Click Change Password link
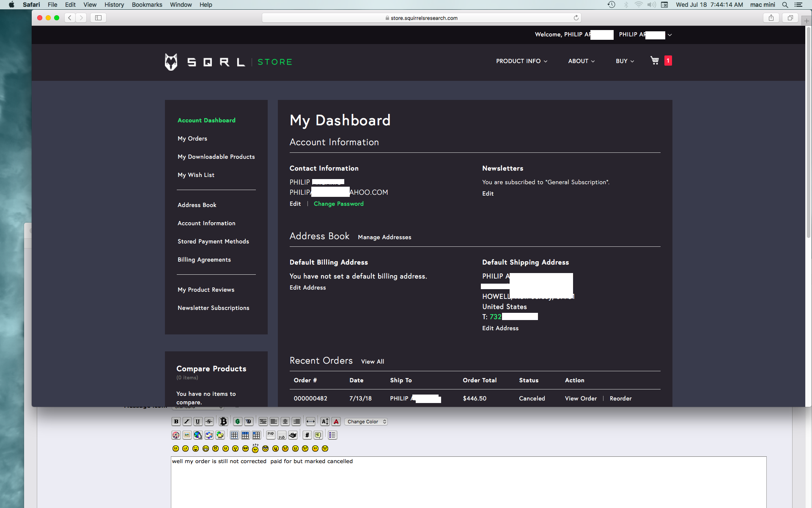The image size is (812, 508). pos(339,204)
